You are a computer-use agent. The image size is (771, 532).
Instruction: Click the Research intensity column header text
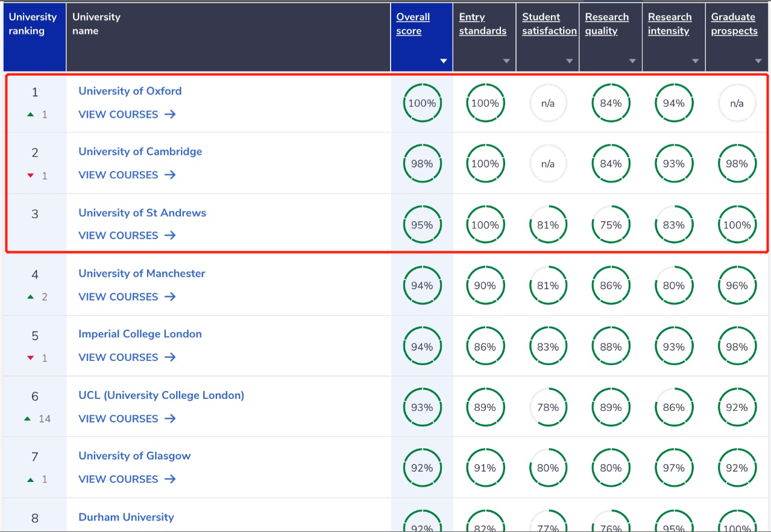(670, 24)
